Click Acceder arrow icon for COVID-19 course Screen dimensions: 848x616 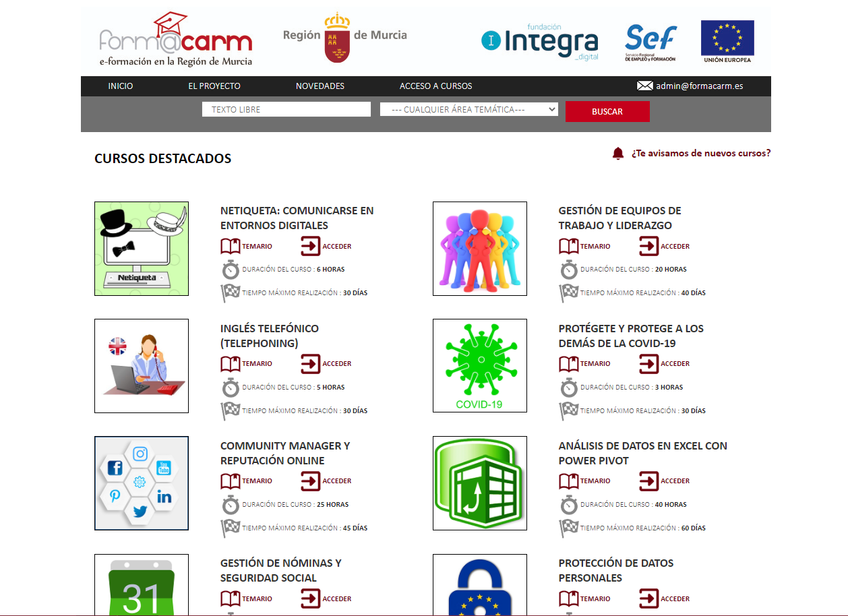tap(649, 364)
